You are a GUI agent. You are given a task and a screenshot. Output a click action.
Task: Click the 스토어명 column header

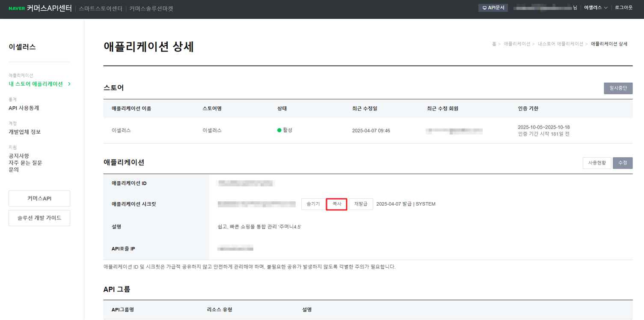tap(212, 108)
